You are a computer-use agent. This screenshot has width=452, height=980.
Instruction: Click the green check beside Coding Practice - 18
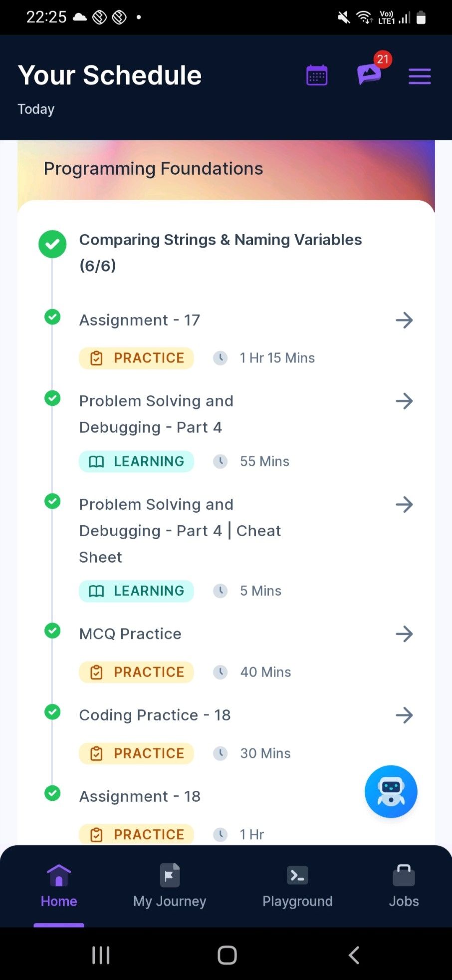[x=52, y=712]
